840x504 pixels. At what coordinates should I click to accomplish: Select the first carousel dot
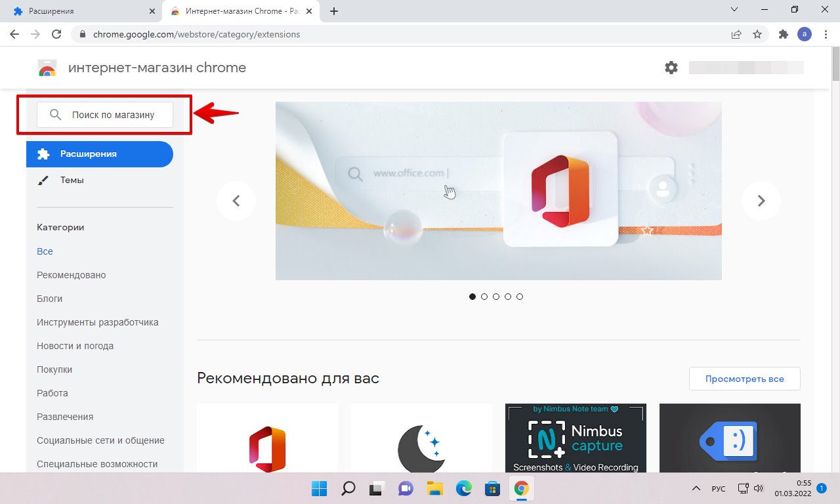472,297
